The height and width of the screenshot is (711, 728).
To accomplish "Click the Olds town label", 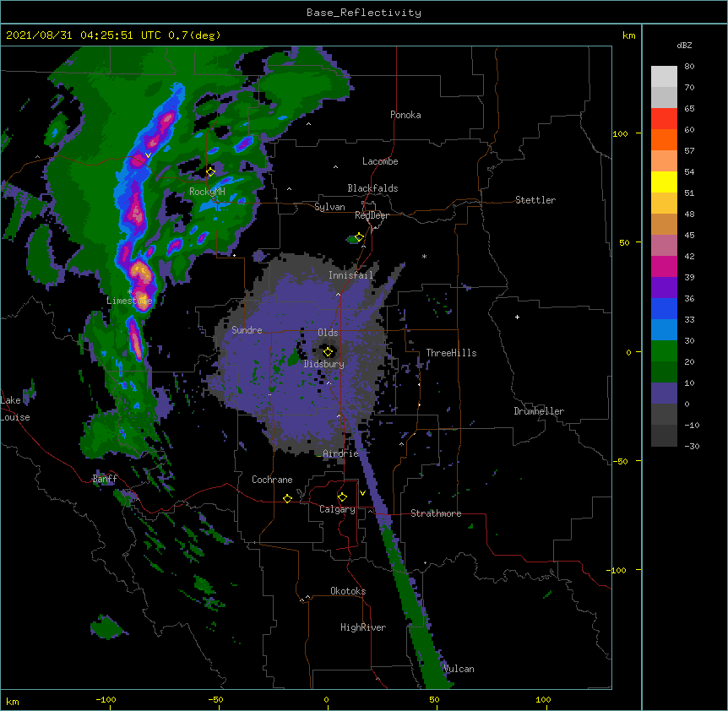I will click(x=328, y=333).
